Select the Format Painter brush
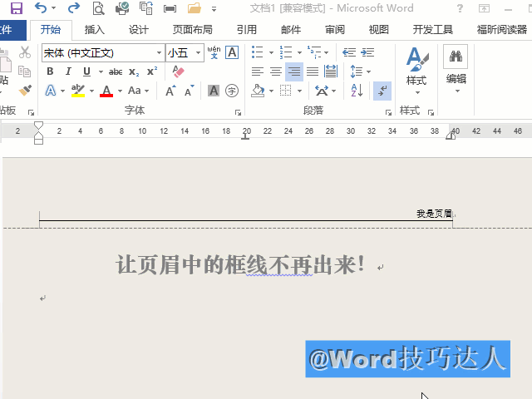This screenshot has height=399, width=532. (x=25, y=91)
